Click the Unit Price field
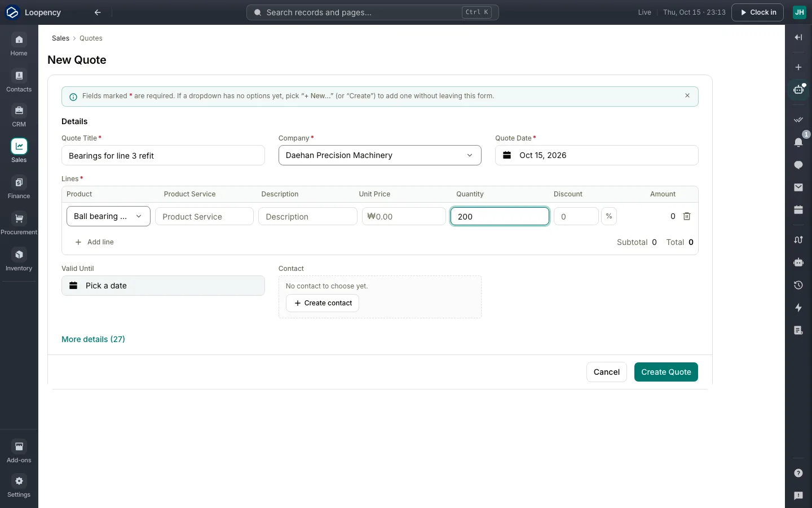 [404, 216]
